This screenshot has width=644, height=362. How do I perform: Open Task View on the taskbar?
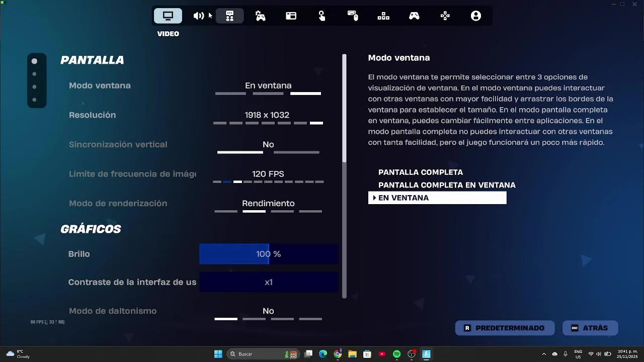point(308,354)
